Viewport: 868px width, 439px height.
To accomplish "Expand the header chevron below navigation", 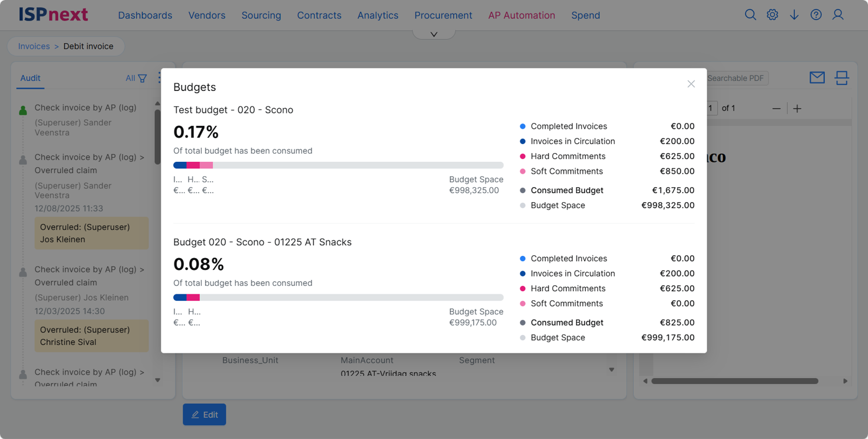I will coord(434,34).
